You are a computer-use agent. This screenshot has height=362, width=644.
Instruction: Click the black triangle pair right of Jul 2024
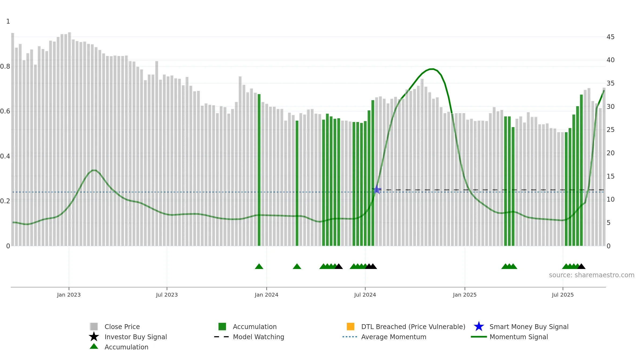(371, 266)
